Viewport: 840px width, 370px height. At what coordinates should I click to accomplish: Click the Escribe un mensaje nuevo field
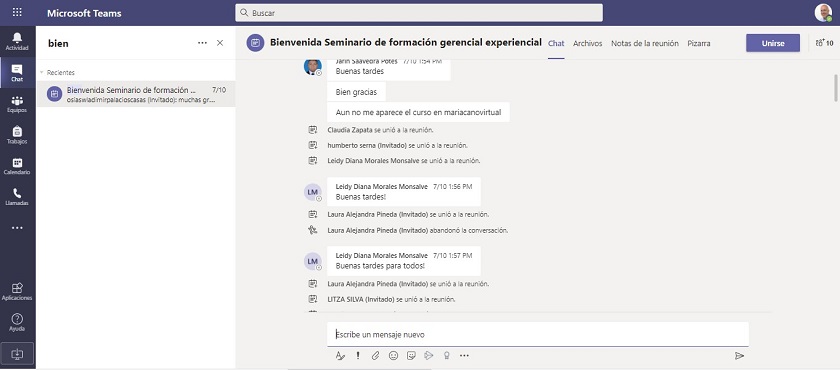click(538, 334)
